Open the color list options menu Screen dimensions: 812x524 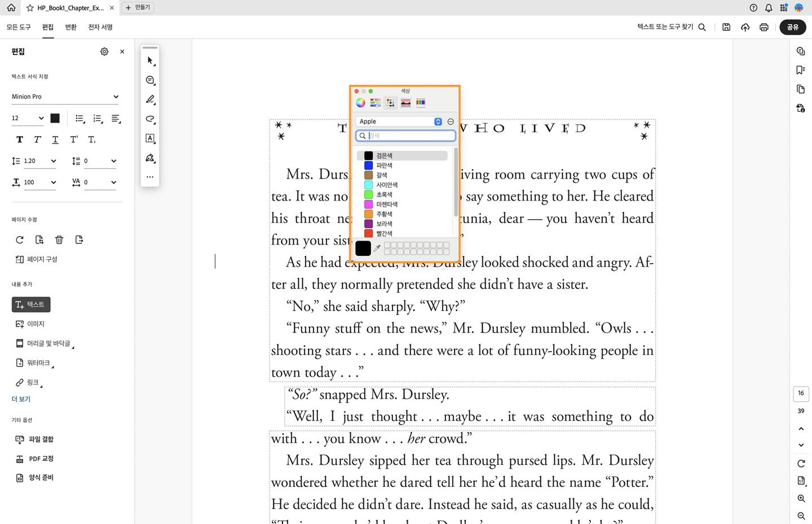pyautogui.click(x=451, y=122)
